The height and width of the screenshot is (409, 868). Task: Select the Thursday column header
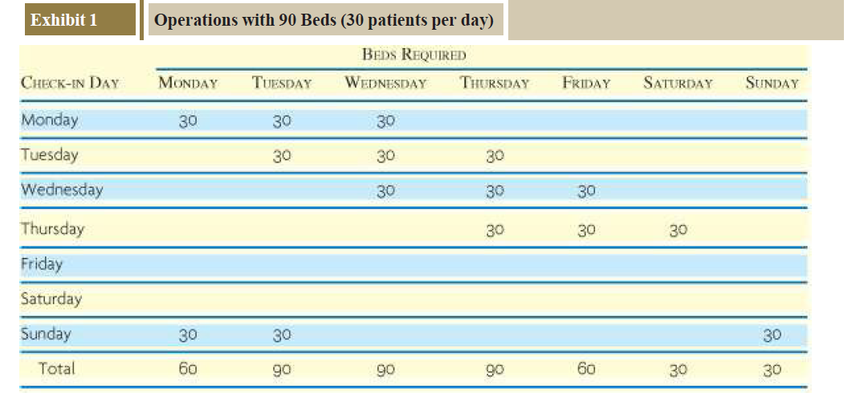495,83
